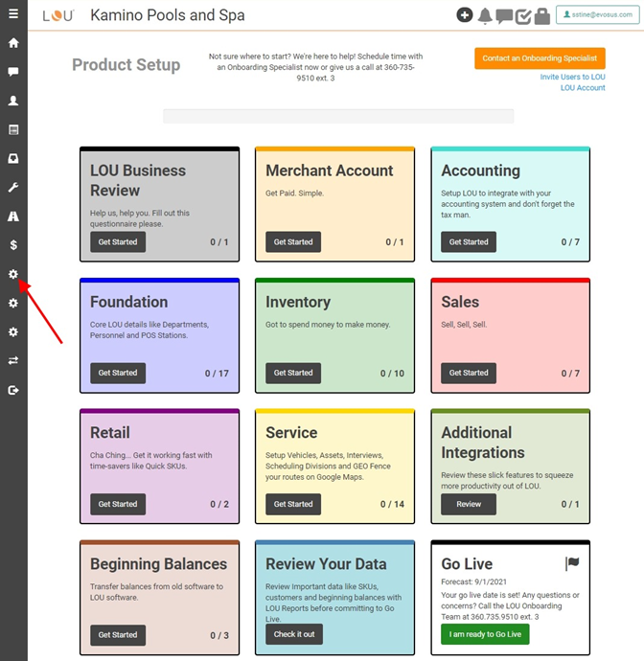Click the 0 / 17 count on Foundation

click(x=217, y=374)
